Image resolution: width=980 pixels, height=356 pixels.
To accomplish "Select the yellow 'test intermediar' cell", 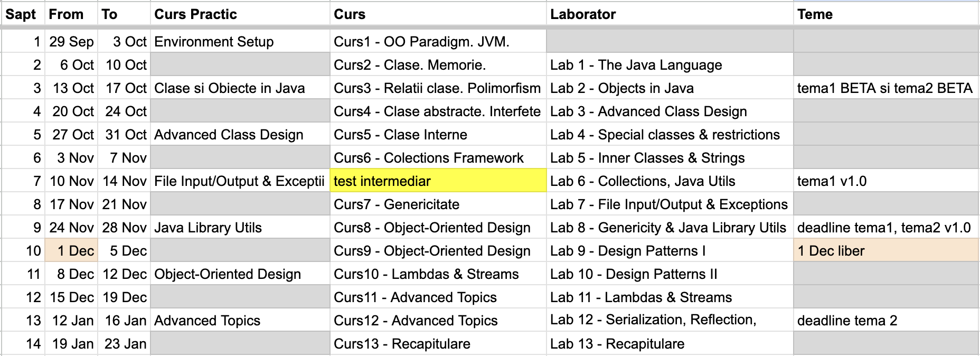I will coord(437,181).
